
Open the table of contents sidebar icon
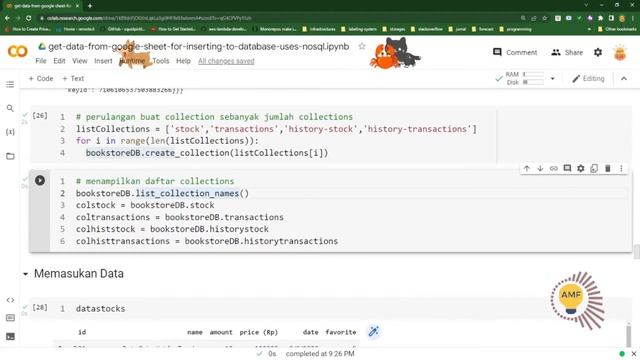coord(10,84)
